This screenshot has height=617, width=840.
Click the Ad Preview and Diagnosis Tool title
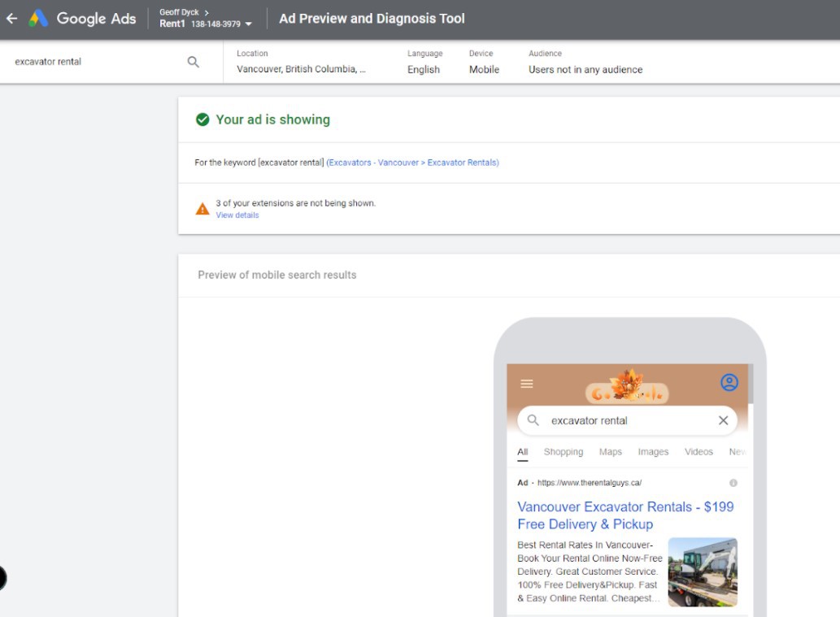372,19
